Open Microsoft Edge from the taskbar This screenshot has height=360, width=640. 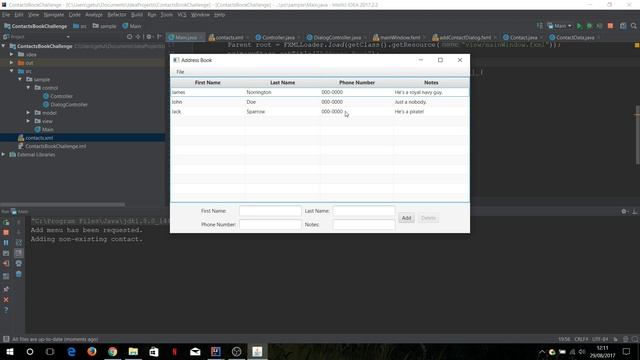(71, 351)
